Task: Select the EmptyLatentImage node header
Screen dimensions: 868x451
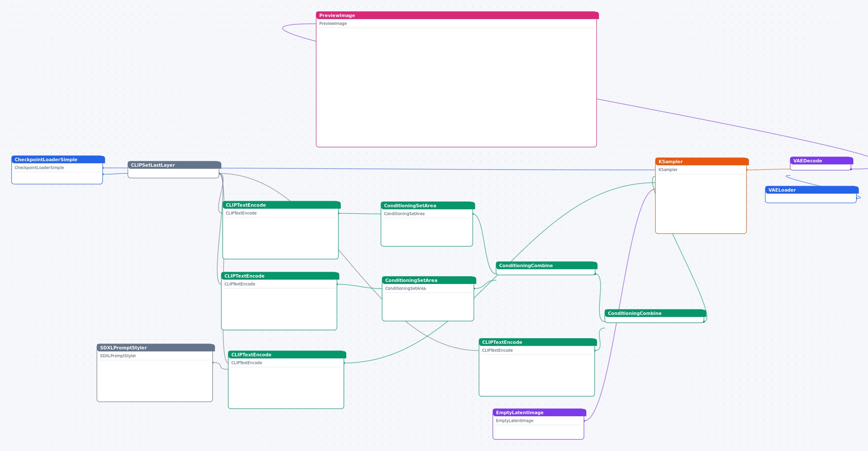Action: pos(539,413)
